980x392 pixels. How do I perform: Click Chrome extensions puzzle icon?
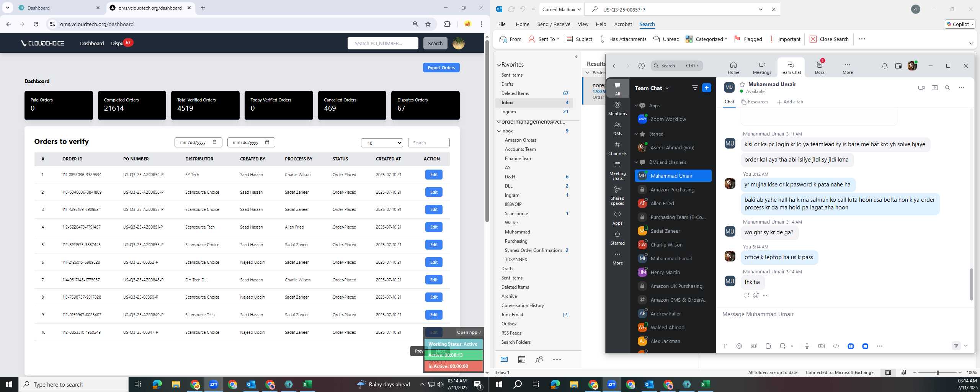447,24
